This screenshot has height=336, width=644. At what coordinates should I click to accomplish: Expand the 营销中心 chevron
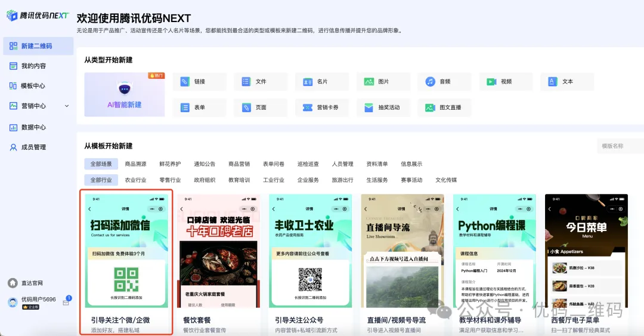pyautogui.click(x=67, y=106)
